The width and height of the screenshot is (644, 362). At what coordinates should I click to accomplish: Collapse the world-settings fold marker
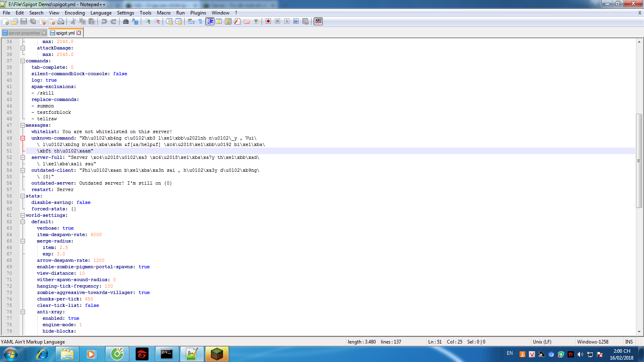click(x=23, y=216)
